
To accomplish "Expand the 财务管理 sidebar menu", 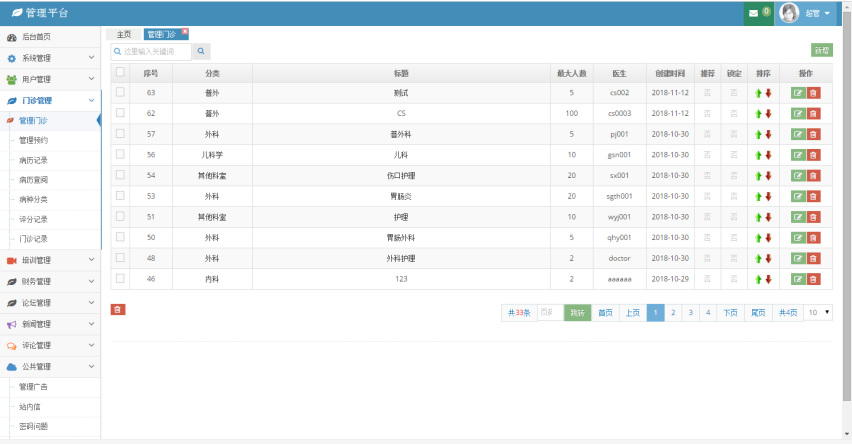I will pyautogui.click(x=50, y=281).
